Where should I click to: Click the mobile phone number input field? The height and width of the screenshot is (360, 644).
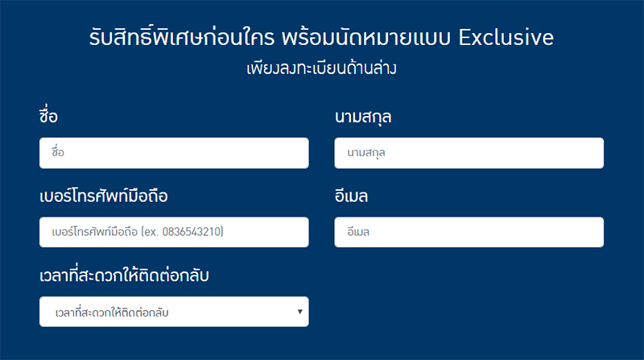coord(173,232)
